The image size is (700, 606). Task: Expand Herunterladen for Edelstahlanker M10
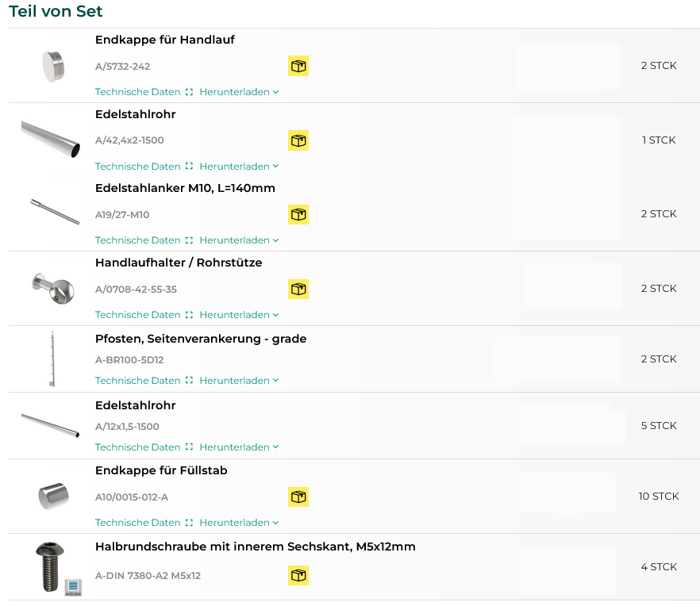(x=239, y=240)
